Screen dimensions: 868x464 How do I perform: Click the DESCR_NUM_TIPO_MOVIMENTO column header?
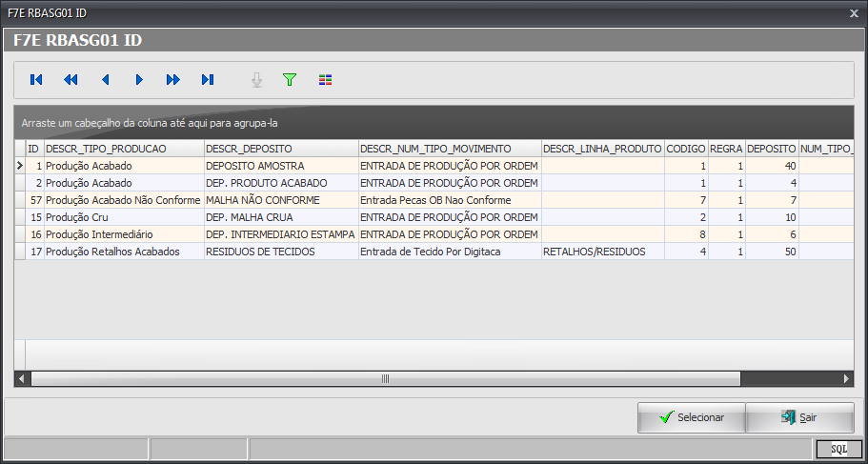click(x=449, y=149)
